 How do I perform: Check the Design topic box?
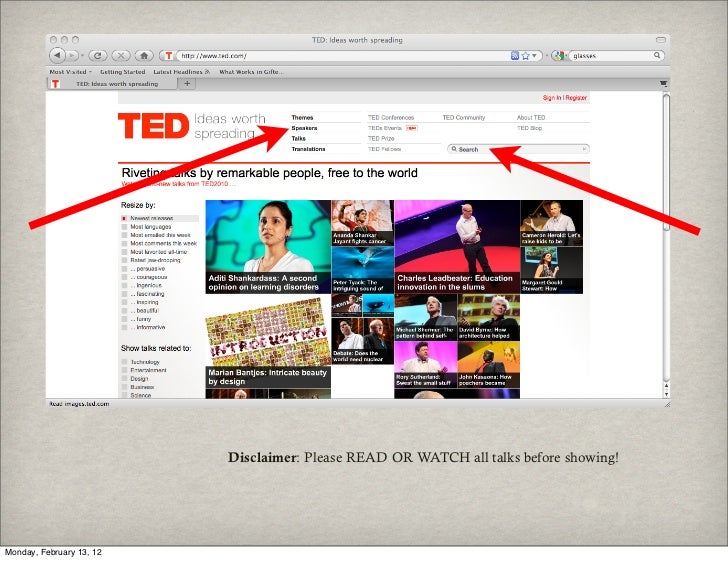click(124, 378)
